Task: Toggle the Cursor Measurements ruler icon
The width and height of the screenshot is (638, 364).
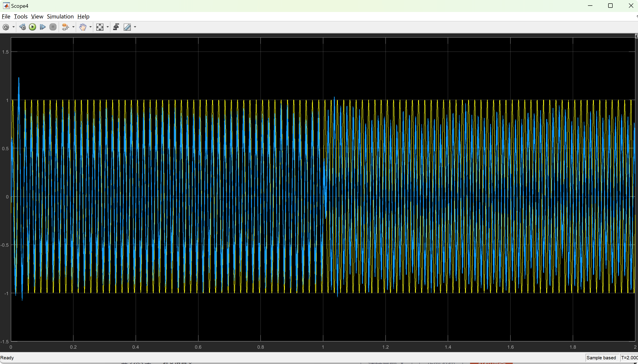Action: [127, 27]
